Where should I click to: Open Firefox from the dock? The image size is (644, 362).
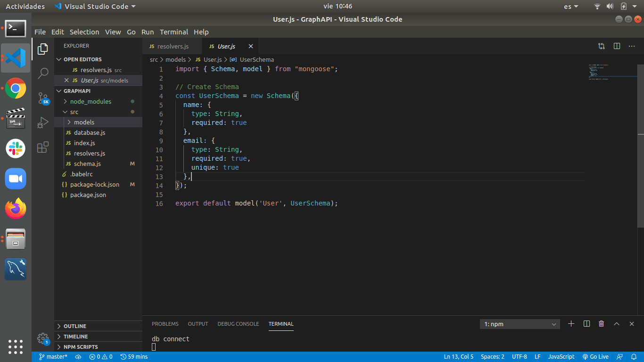[x=16, y=208]
